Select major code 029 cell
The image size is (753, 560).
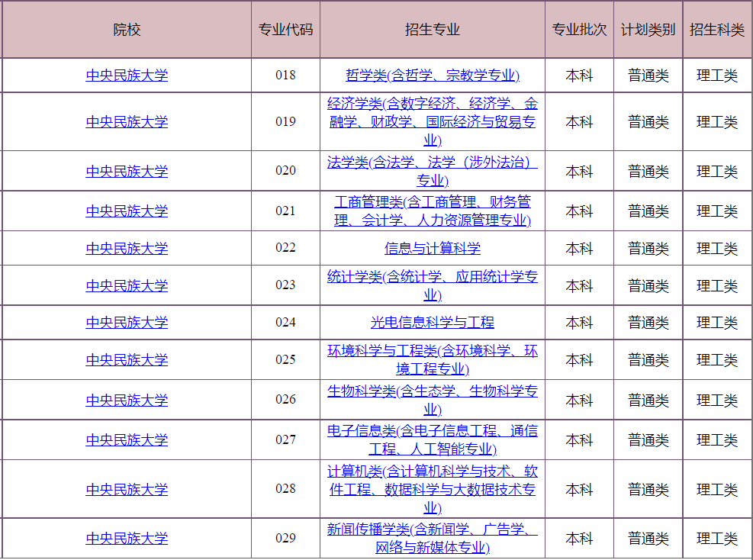(286, 539)
